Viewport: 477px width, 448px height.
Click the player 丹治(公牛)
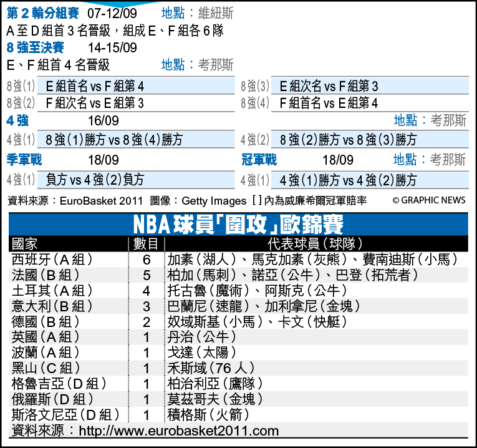pyautogui.click(x=202, y=337)
